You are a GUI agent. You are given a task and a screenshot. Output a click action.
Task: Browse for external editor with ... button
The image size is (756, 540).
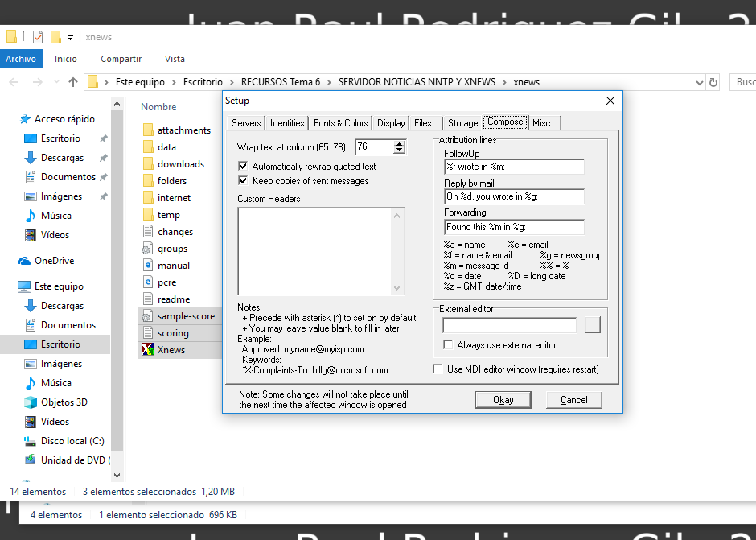(x=592, y=325)
